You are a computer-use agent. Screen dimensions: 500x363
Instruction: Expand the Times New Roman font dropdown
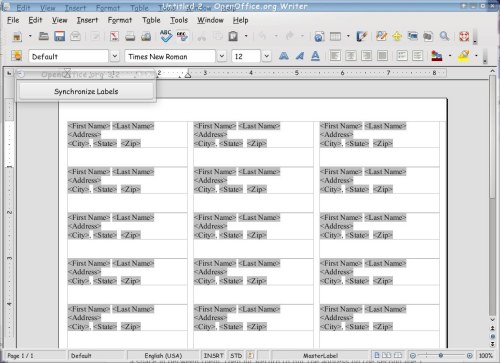(x=222, y=56)
